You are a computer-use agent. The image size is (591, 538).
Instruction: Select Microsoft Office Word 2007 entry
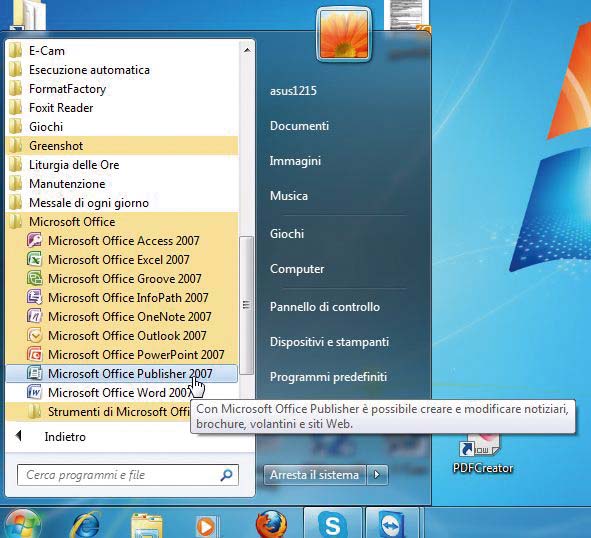tap(122, 392)
